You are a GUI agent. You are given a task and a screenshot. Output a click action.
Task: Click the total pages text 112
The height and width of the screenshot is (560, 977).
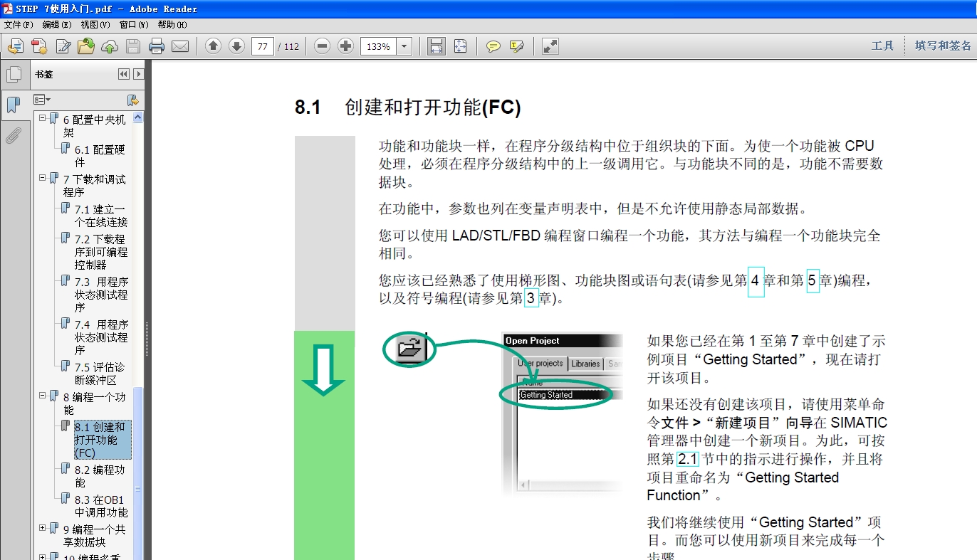tap(291, 46)
